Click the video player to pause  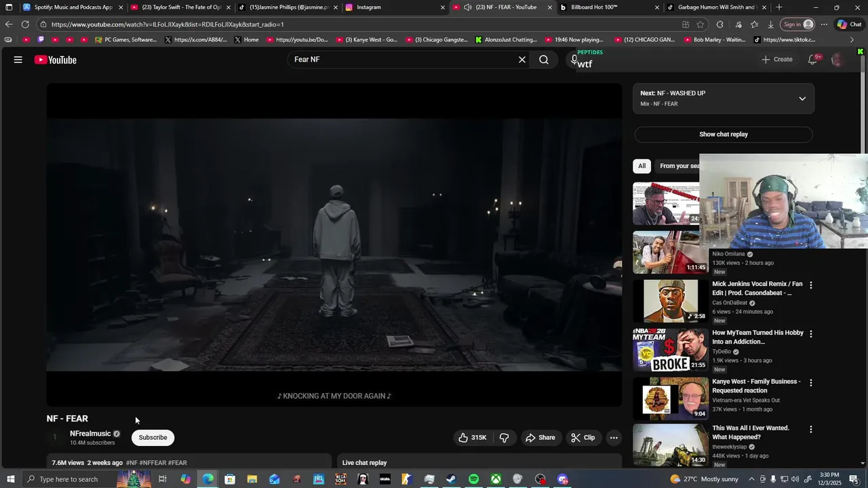334,245
